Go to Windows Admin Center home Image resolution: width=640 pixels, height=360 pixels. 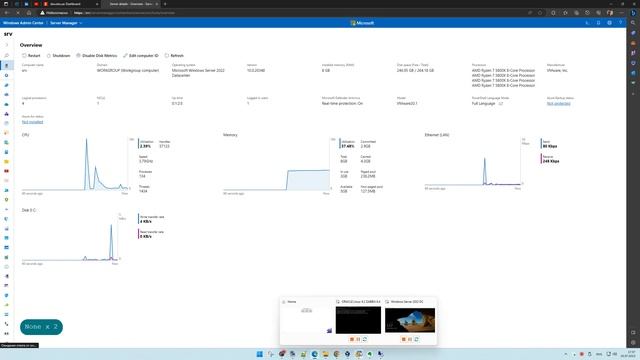23,23
